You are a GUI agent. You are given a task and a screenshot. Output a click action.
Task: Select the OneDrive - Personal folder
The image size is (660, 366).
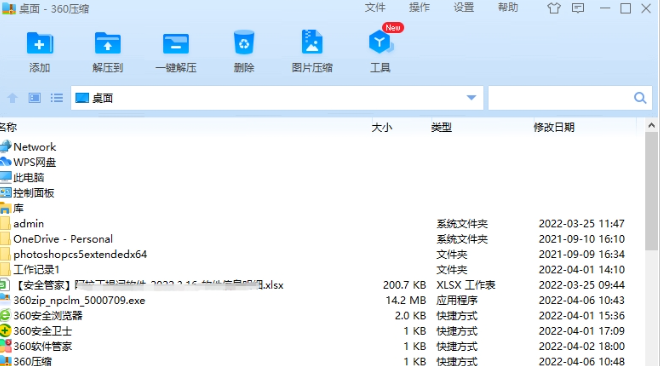pos(56,239)
